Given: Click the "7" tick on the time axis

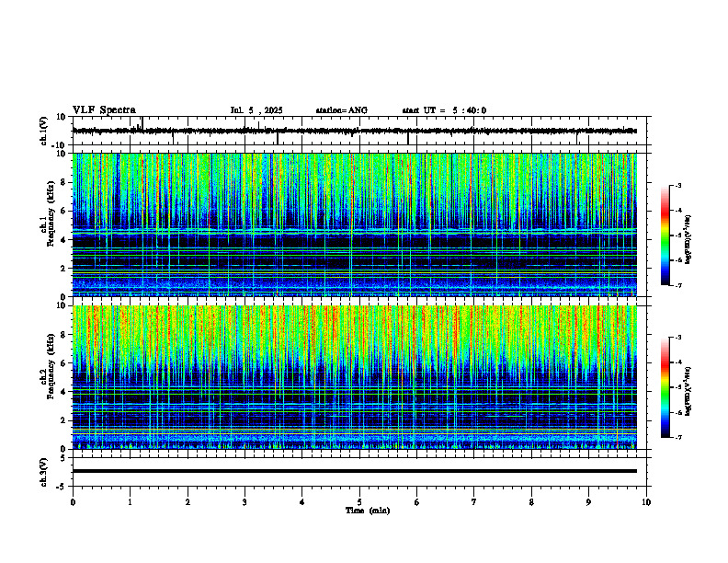Looking at the screenshot, I should [x=474, y=502].
